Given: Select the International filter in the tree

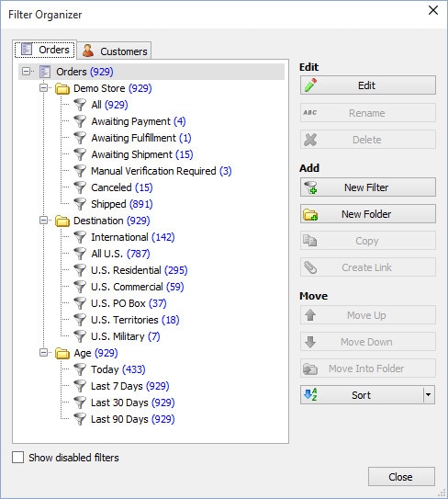Looking at the screenshot, I should click(132, 237).
